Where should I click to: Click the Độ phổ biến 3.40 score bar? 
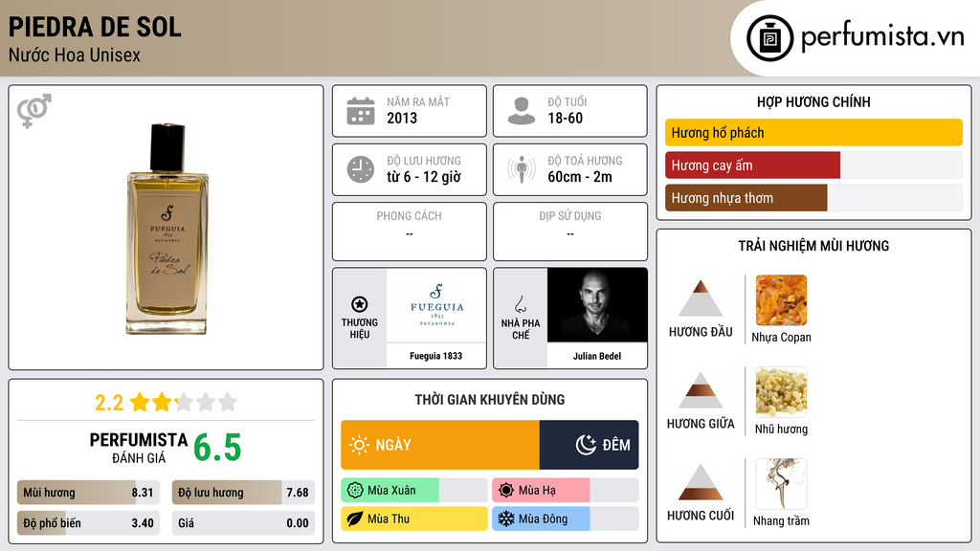click(88, 523)
